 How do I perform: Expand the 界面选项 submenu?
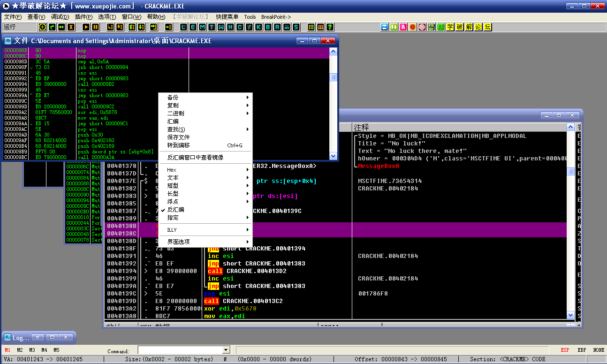click(x=205, y=242)
